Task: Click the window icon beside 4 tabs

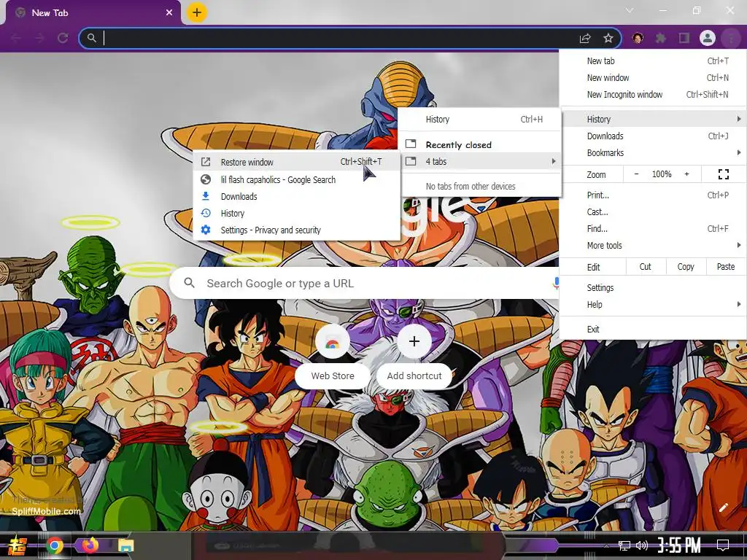Action: point(411,161)
